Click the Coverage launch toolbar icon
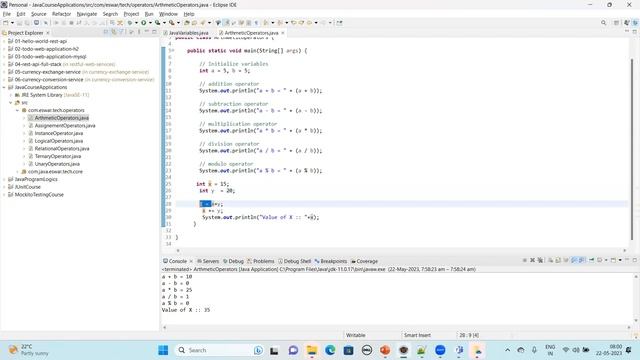Image resolution: width=640 pixels, height=360 pixels. coord(158,23)
